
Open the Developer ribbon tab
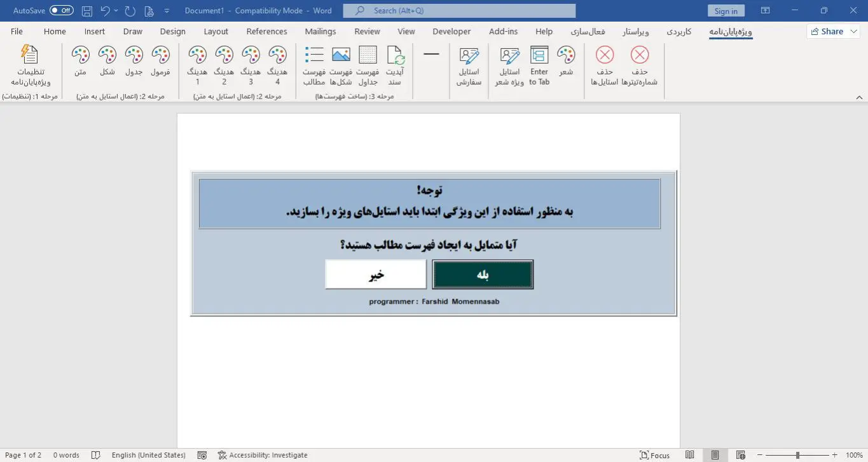click(451, 31)
